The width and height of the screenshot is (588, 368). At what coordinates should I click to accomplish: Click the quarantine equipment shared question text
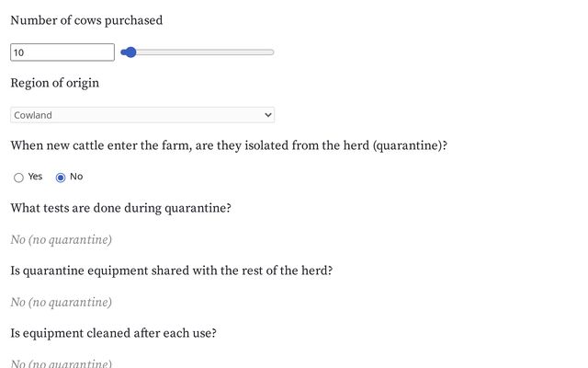pos(171,270)
